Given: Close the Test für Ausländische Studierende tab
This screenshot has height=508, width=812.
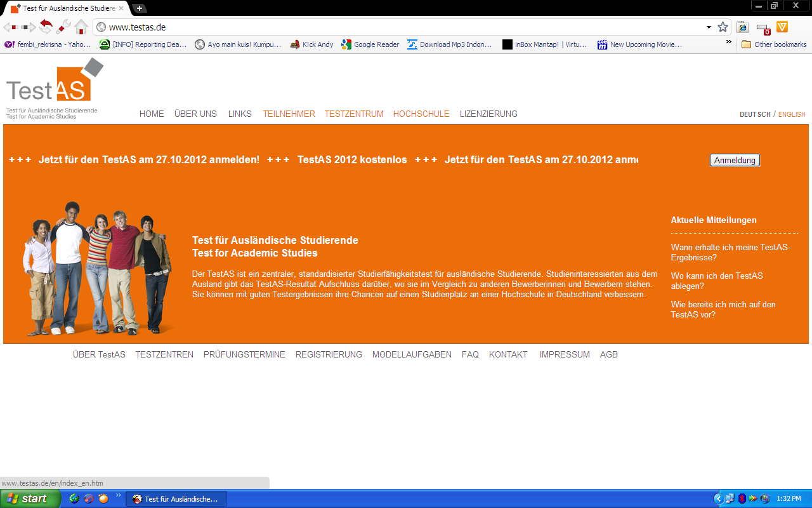Looking at the screenshot, I should pyautogui.click(x=121, y=8).
